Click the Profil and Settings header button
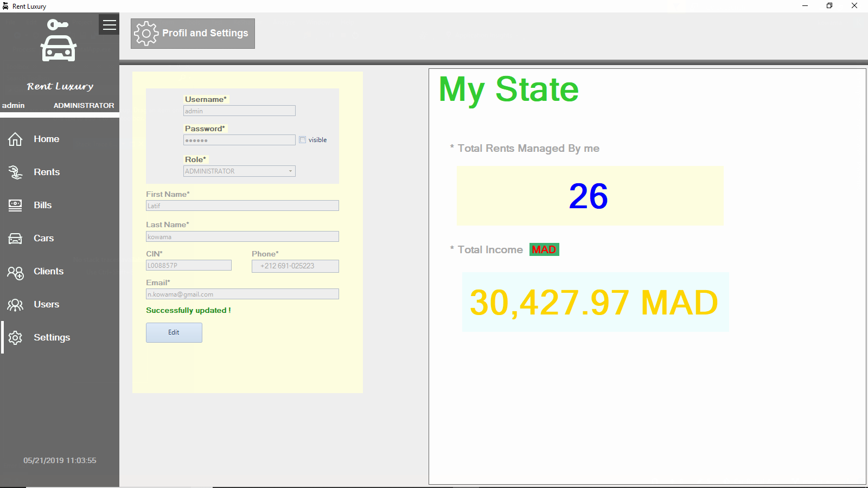This screenshot has width=868, height=488. (193, 34)
